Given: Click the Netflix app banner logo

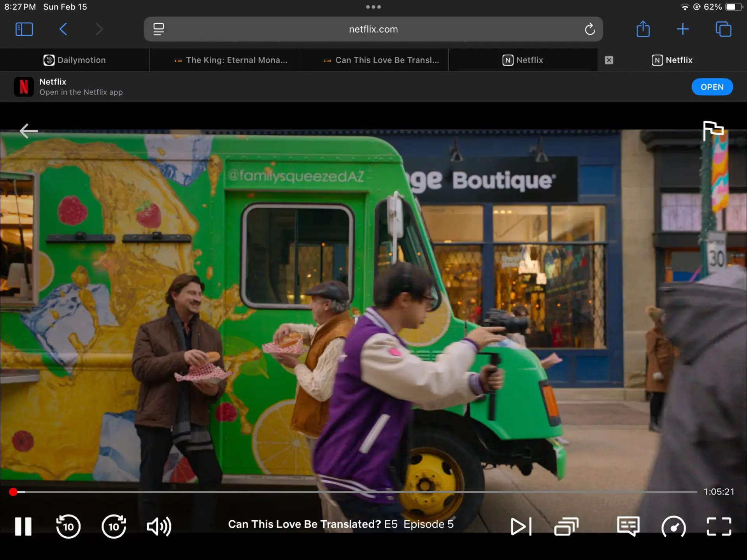Looking at the screenshot, I should pyautogui.click(x=24, y=87).
